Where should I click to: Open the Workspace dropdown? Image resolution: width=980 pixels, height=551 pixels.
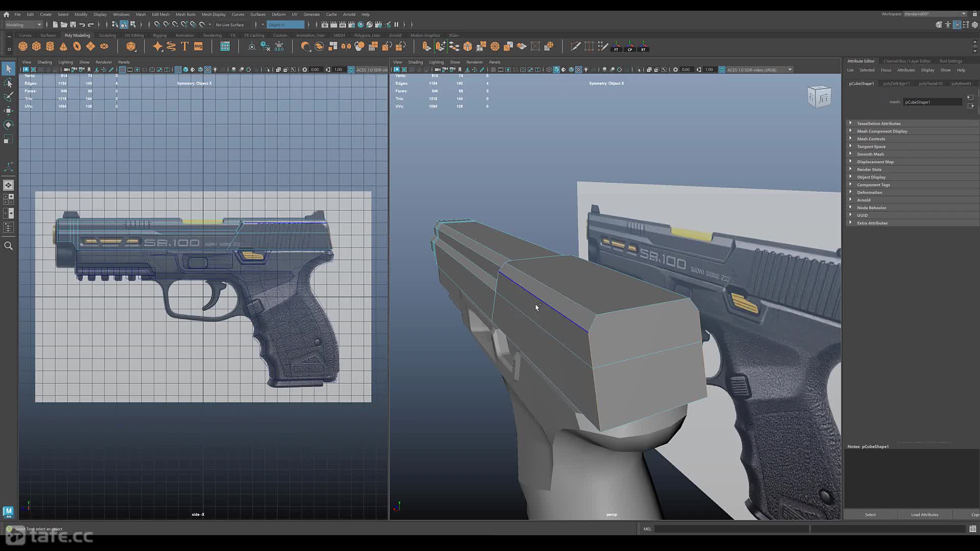(x=935, y=14)
